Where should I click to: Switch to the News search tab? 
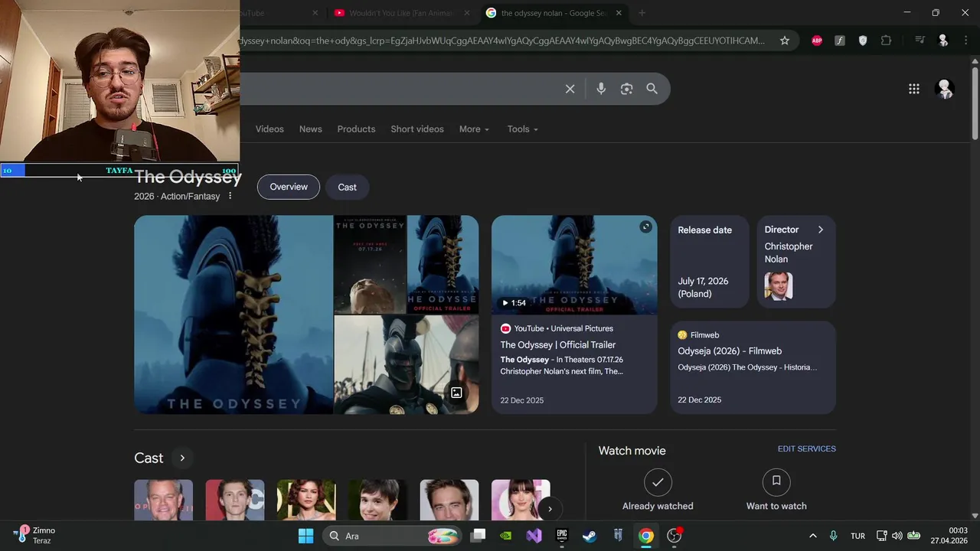pyautogui.click(x=310, y=129)
